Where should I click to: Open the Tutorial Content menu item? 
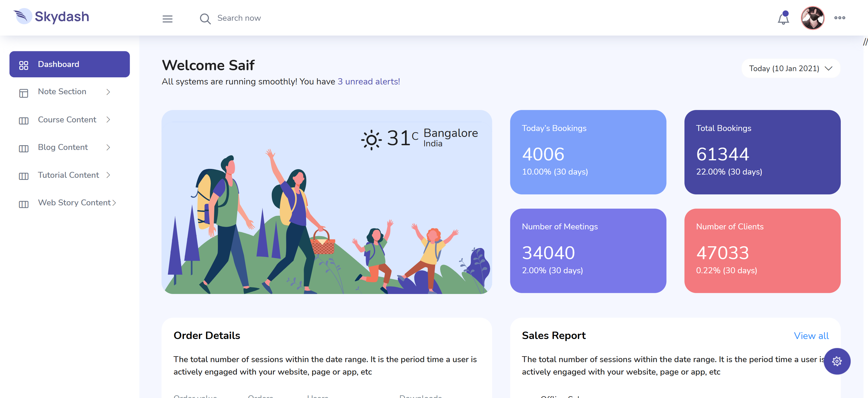pos(68,175)
